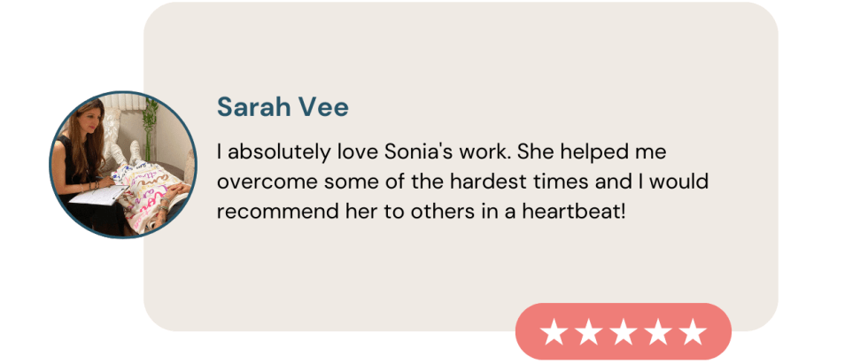
Task: Click the middle star of five
Action: click(x=624, y=332)
